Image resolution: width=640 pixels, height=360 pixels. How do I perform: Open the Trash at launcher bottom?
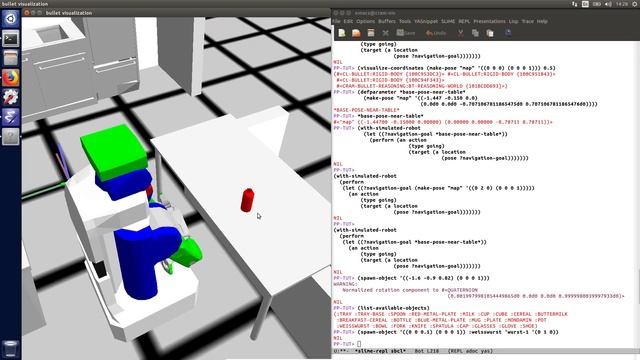[11, 349]
